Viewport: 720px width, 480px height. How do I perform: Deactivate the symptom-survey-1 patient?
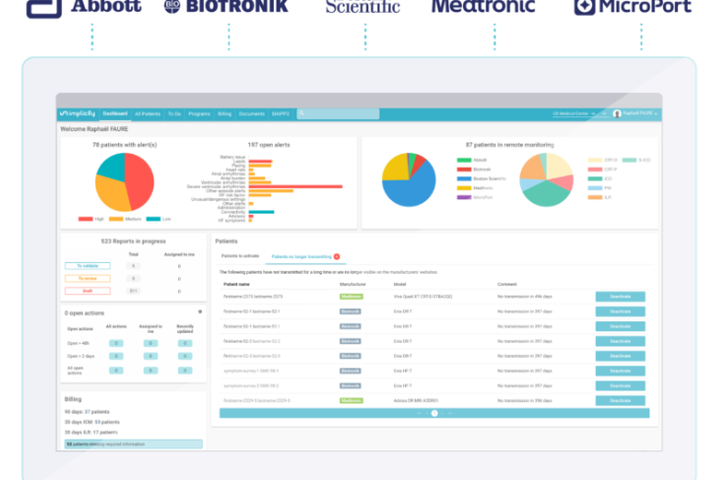(620, 371)
